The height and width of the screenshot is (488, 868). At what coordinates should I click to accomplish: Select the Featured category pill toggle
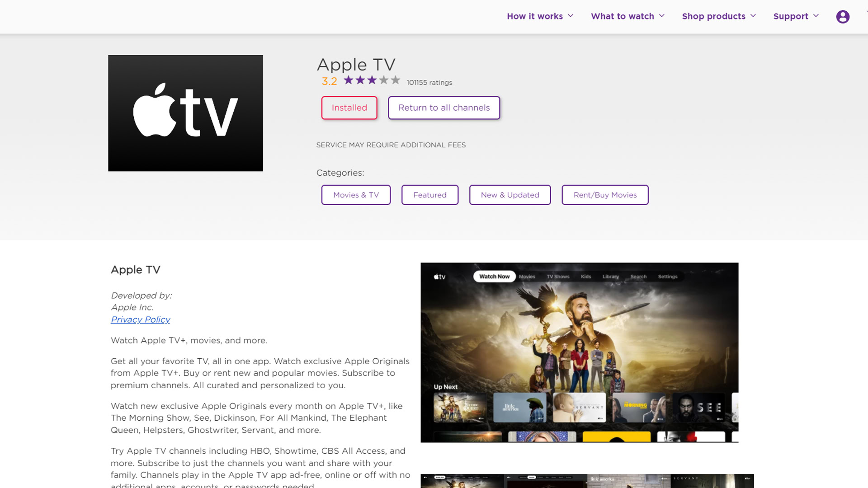tap(430, 195)
